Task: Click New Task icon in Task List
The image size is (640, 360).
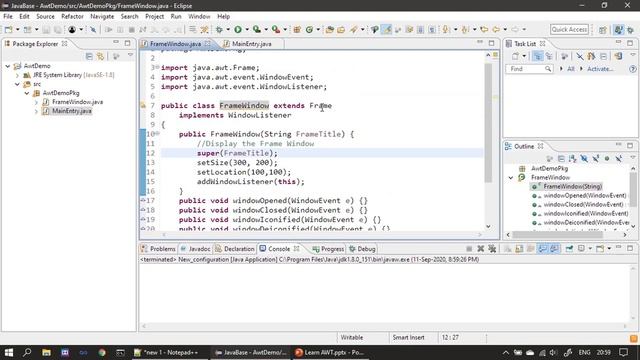Action: point(516,56)
